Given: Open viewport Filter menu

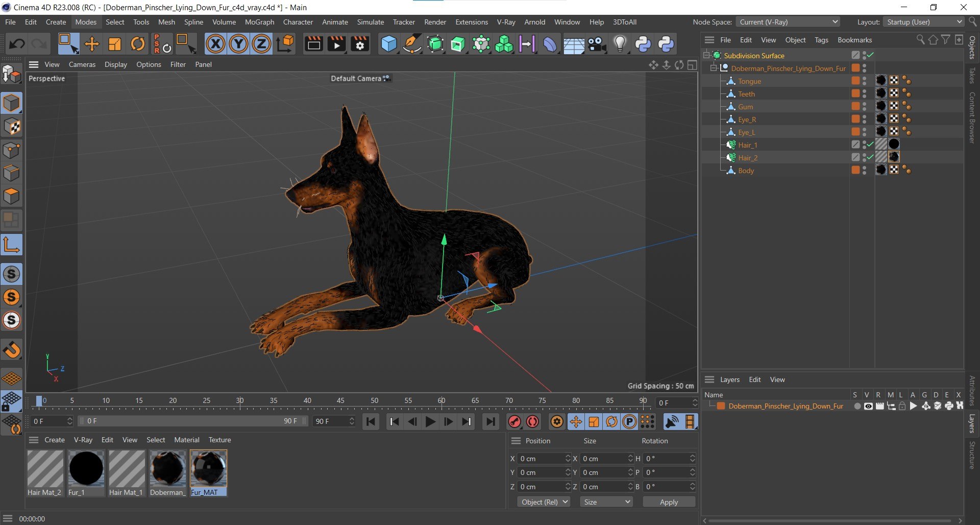Looking at the screenshot, I should [x=178, y=64].
